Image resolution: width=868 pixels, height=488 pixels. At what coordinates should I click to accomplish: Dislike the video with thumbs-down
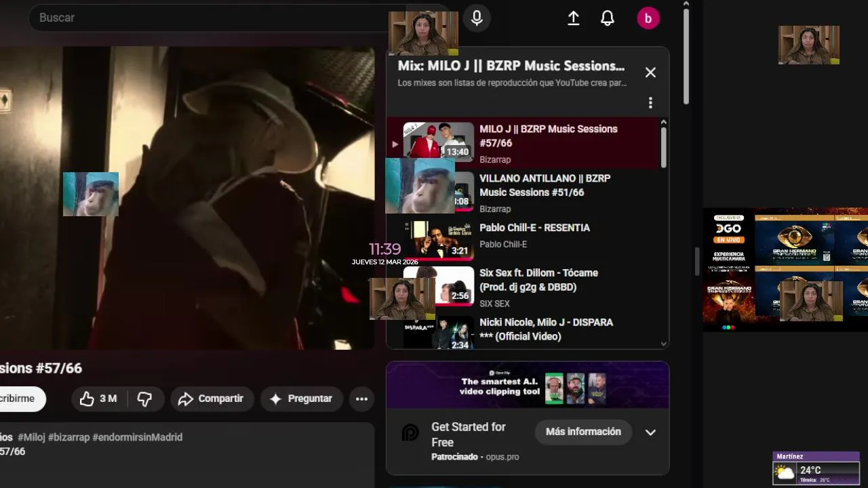point(145,399)
